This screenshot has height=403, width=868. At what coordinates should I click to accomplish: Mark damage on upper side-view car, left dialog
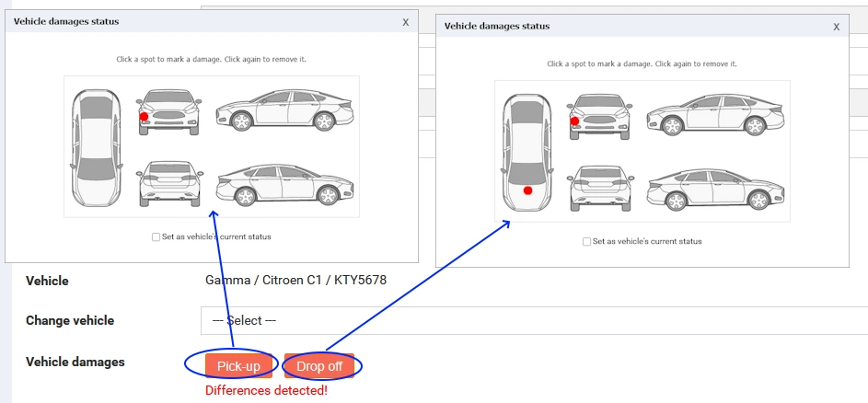coord(284,110)
